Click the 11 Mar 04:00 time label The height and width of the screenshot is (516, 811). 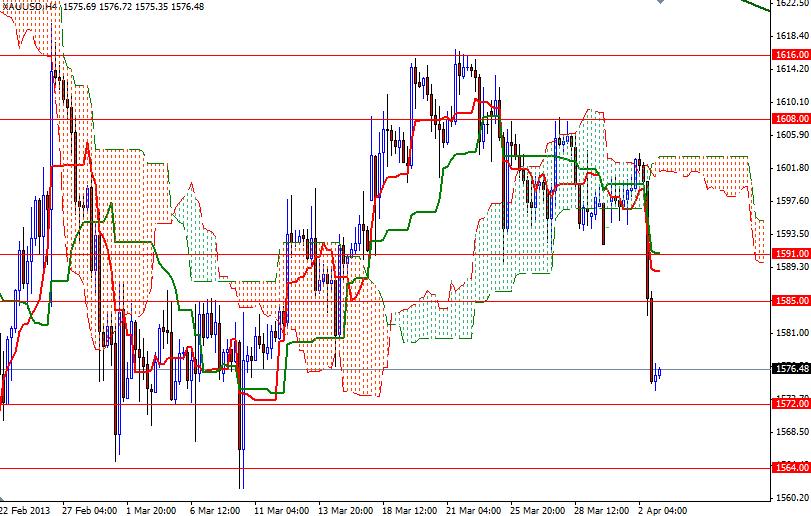coord(282,509)
